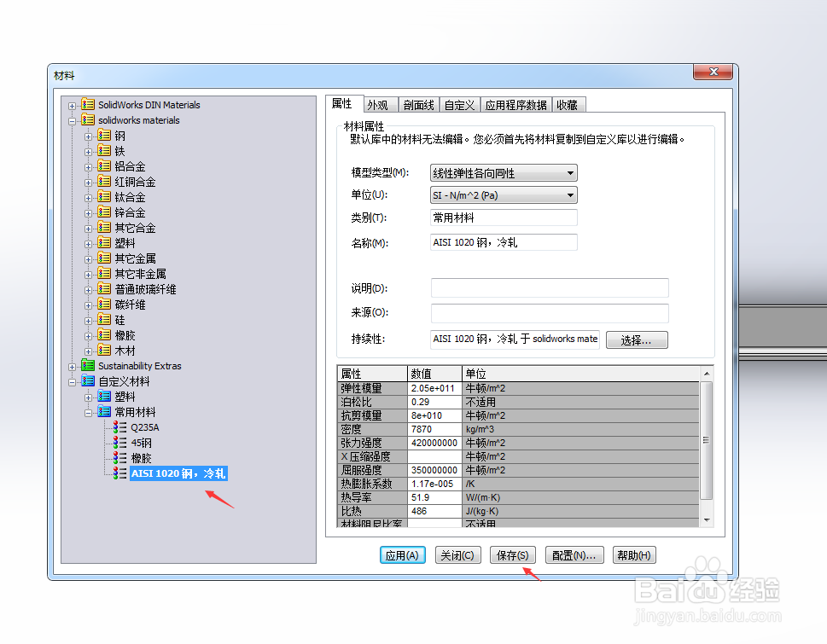Collapse the 自定义材料 node
Image resolution: width=827 pixels, height=644 pixels.
click(x=72, y=382)
